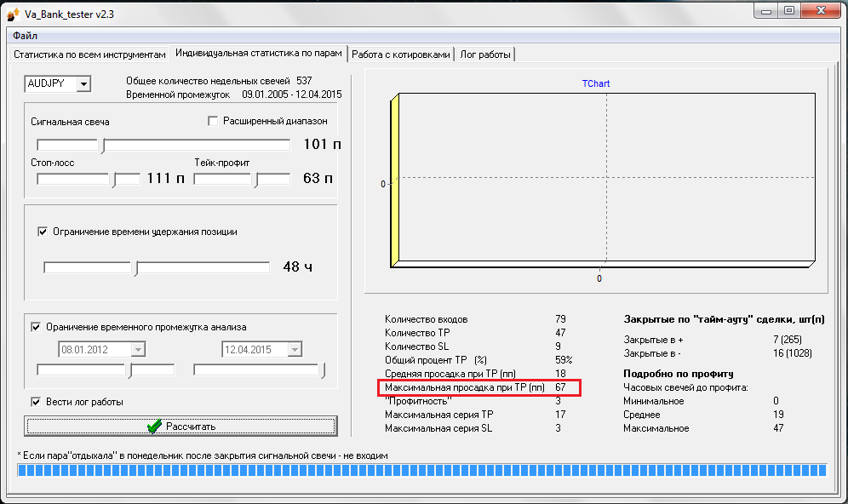The height and width of the screenshot is (504, 848).
Task: Select Индивидуальная статистика по парам tab
Action: 259,54
